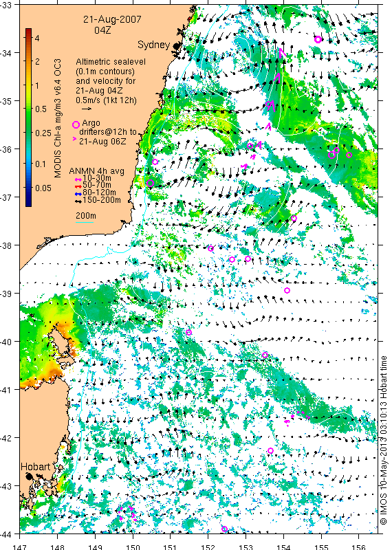Screen dimensions: 392x550
Task: Click the '04Z' time label
Action: point(102,30)
